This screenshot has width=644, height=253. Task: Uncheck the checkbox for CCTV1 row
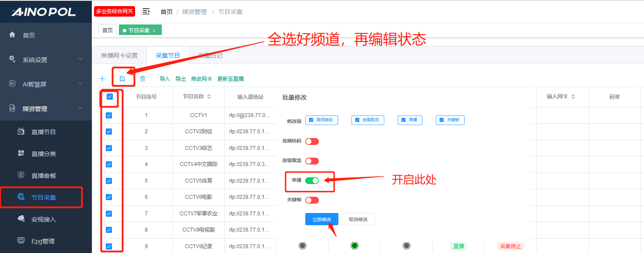(109, 115)
